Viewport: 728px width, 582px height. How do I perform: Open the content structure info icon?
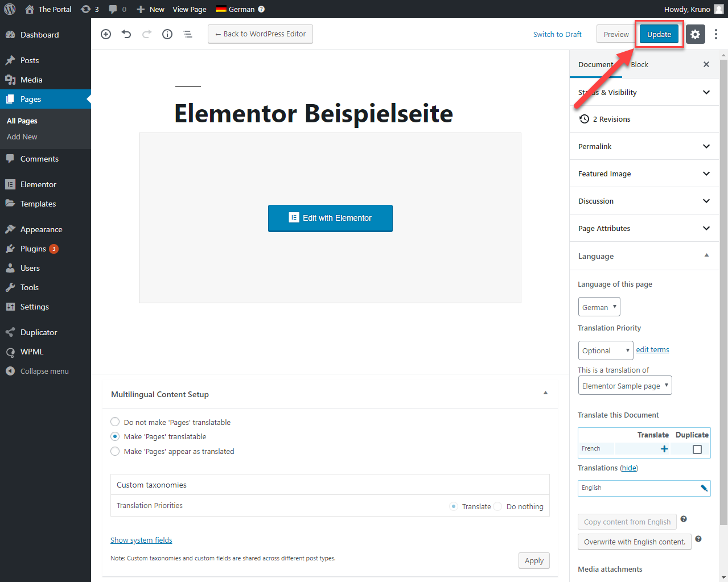167,34
